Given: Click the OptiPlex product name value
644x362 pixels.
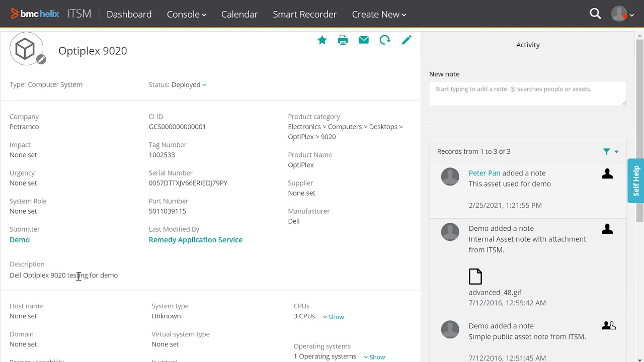Looking at the screenshot, I should point(301,165).
